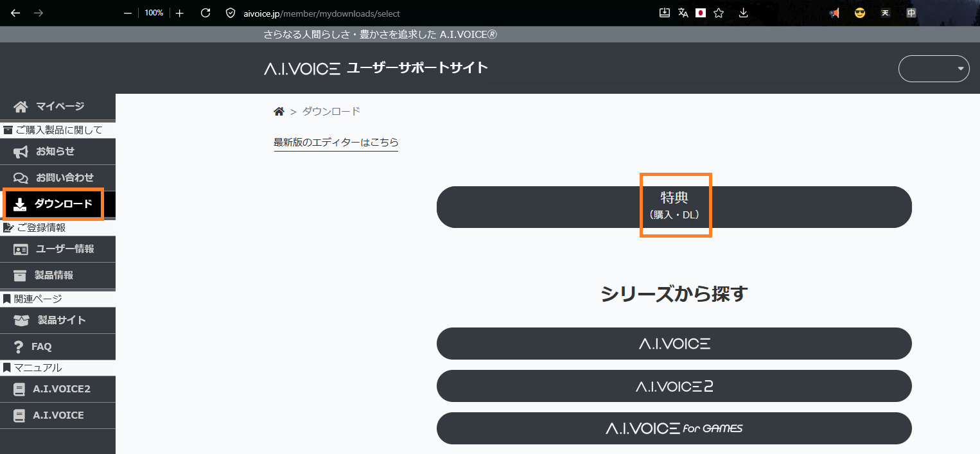Viewport: 980px width, 454px height.
Task: Open ユーザー情報 in the sidebar
Action: 58,249
